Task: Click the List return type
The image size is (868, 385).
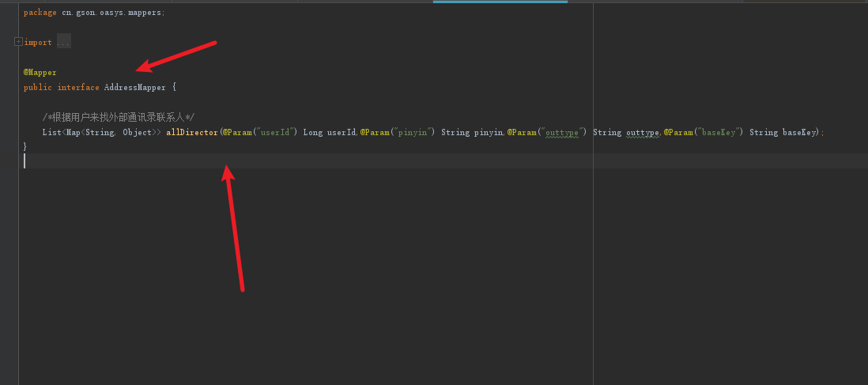Action: [x=51, y=132]
